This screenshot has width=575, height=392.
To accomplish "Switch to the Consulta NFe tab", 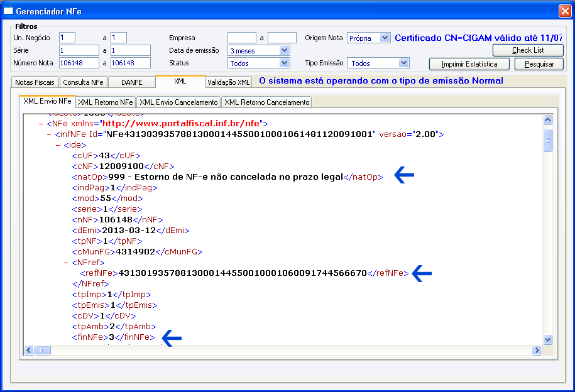I will pyautogui.click(x=83, y=82).
